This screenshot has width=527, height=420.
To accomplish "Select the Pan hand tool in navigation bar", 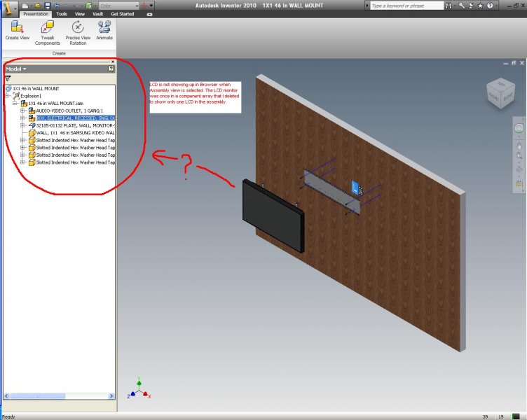I will (519, 146).
